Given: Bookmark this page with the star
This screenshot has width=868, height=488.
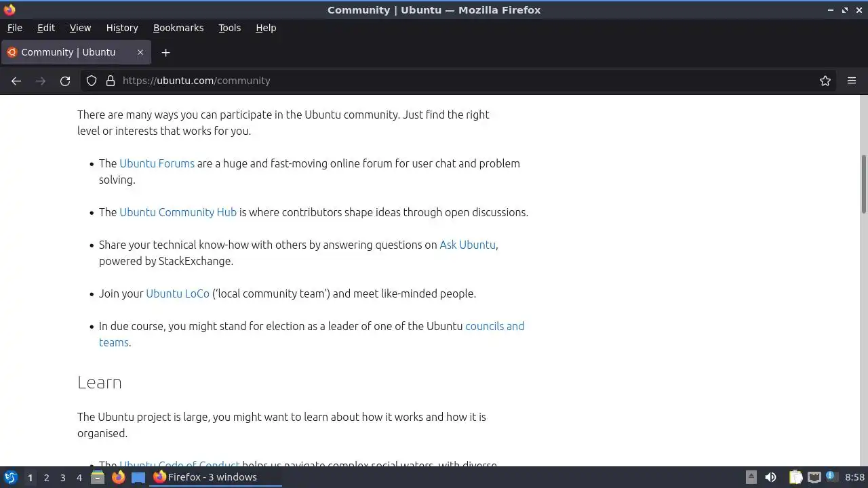Looking at the screenshot, I should pyautogui.click(x=825, y=81).
